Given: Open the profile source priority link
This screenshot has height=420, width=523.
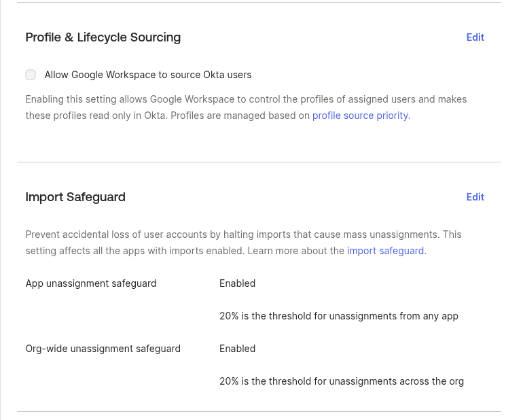Looking at the screenshot, I should coord(360,116).
